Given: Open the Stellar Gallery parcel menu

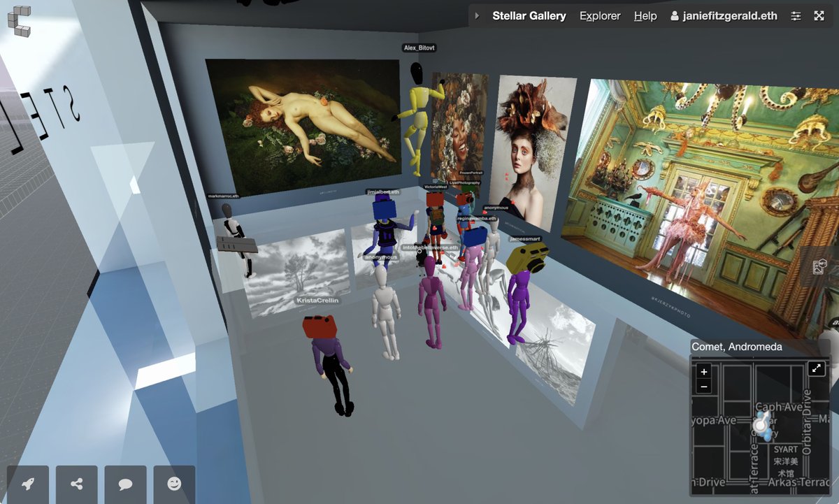Looking at the screenshot, I should 529,16.
